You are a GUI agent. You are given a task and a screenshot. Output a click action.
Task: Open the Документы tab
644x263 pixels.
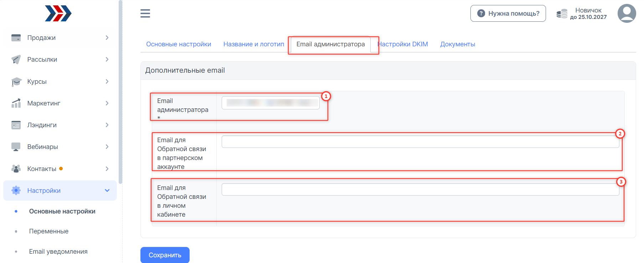click(x=458, y=44)
